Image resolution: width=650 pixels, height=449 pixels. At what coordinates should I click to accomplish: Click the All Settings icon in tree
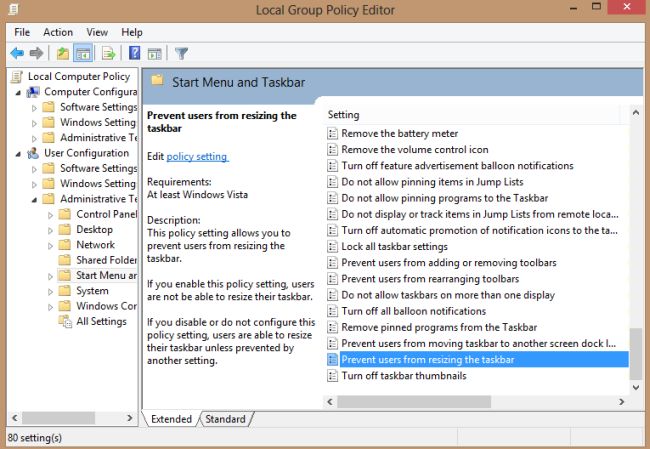[65, 322]
